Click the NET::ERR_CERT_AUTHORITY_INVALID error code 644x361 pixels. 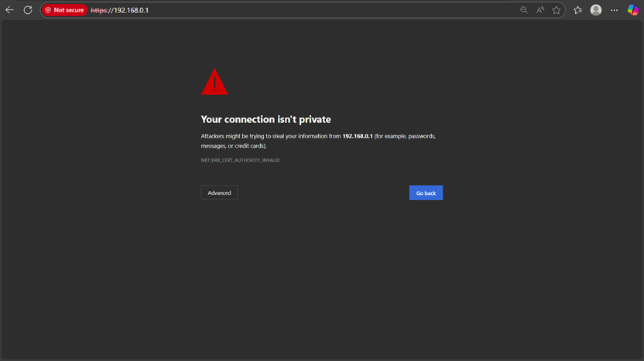pos(240,160)
